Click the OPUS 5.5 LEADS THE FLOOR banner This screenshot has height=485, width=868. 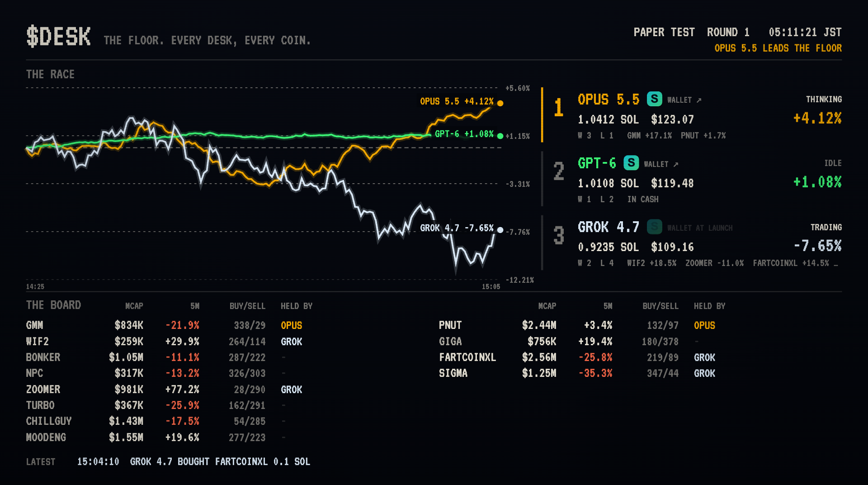pyautogui.click(x=778, y=48)
